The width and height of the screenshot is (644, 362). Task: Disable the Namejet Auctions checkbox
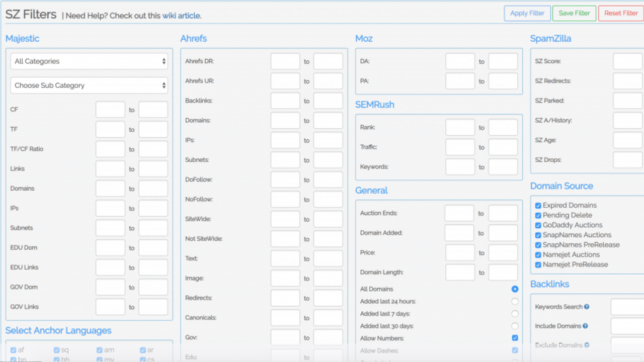click(538, 255)
